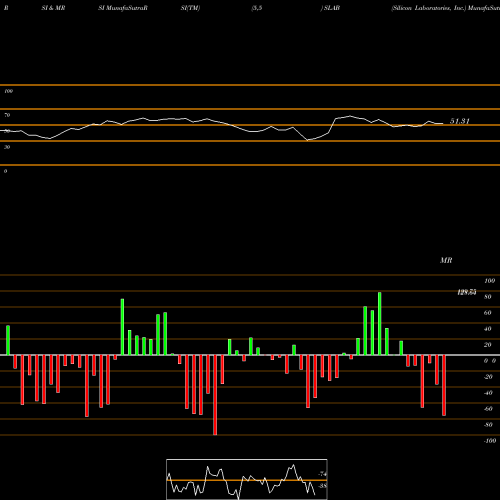Click the MR axis label 20
The height and width of the screenshot is (500, 500).
[488, 345]
